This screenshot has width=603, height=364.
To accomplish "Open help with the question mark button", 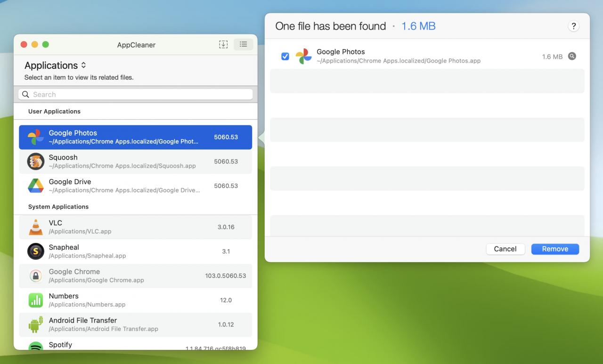I will coord(573,26).
